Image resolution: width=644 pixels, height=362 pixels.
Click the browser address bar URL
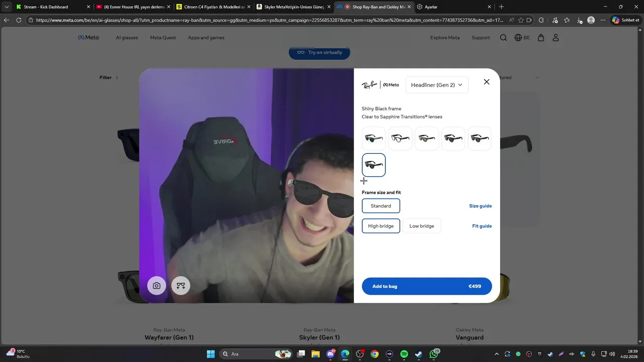269,20
